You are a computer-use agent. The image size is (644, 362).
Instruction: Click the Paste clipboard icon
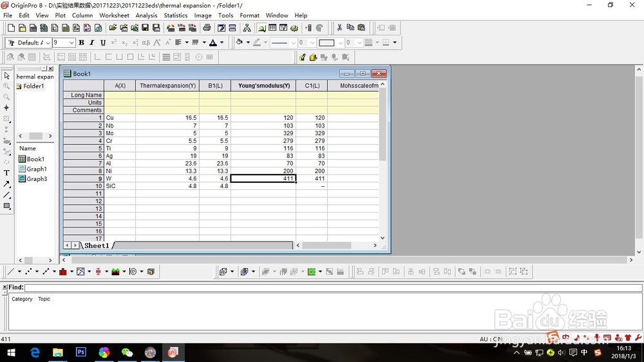coord(361,28)
